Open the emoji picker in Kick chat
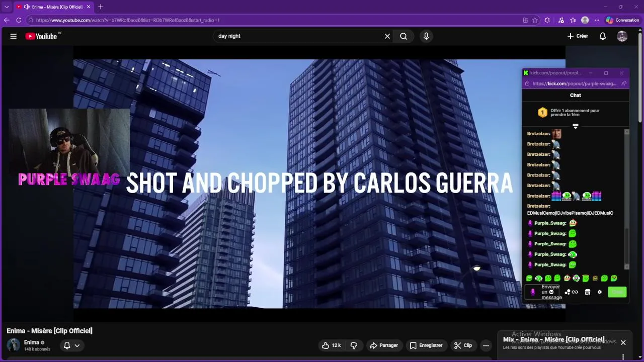This screenshot has width=644, height=362. (551, 292)
